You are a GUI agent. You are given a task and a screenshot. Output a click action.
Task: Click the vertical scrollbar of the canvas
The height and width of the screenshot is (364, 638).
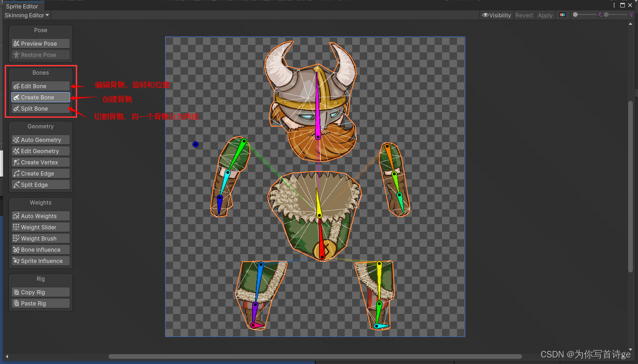tap(631, 186)
